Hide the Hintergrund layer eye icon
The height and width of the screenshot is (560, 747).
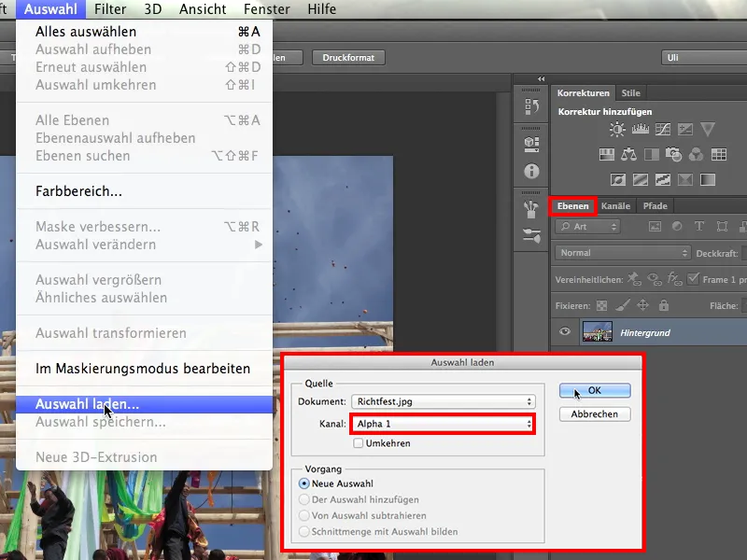[x=565, y=331]
